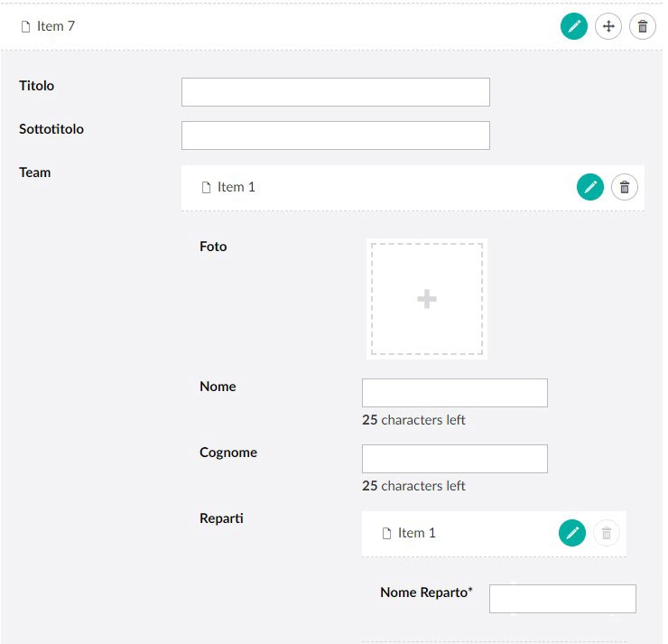The image size is (668, 644).
Task: Click the Foto property label
Action: click(x=213, y=247)
